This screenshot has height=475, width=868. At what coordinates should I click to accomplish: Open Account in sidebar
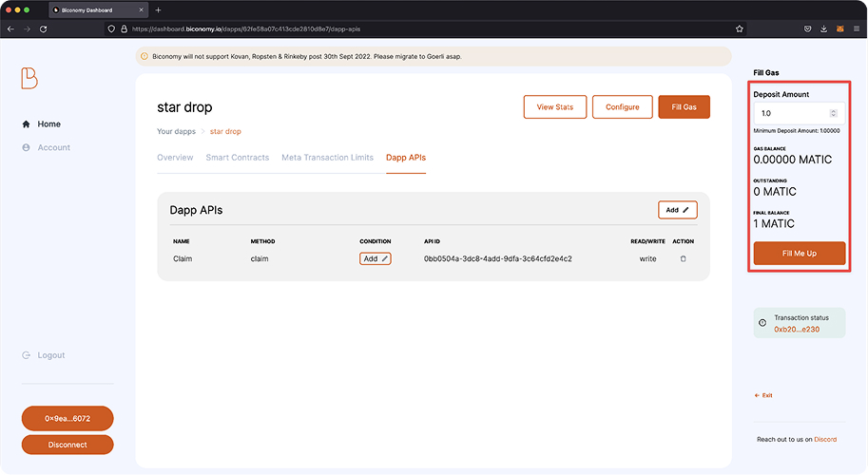(x=53, y=147)
